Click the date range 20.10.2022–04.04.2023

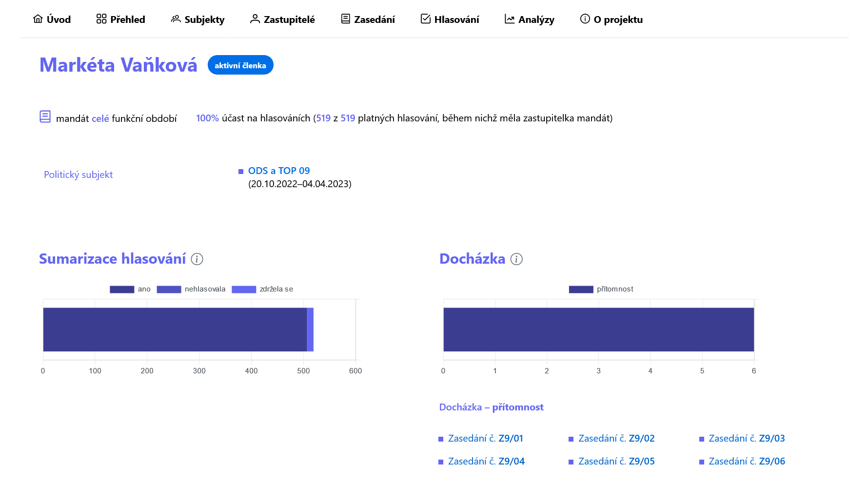300,184
